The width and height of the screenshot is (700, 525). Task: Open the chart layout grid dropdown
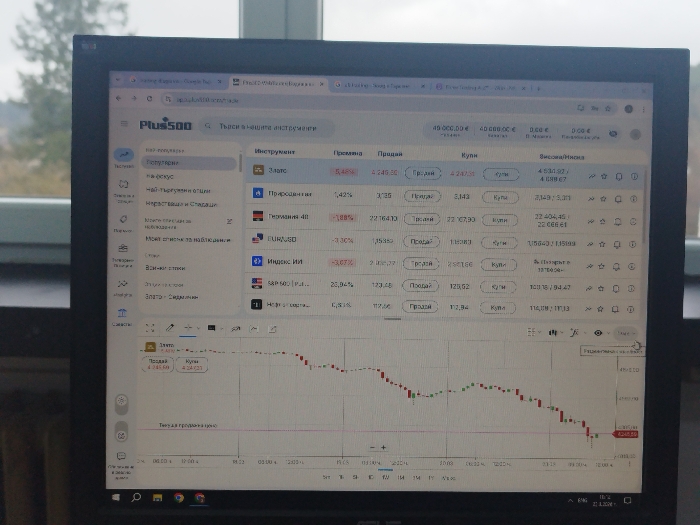pyautogui.click(x=533, y=332)
